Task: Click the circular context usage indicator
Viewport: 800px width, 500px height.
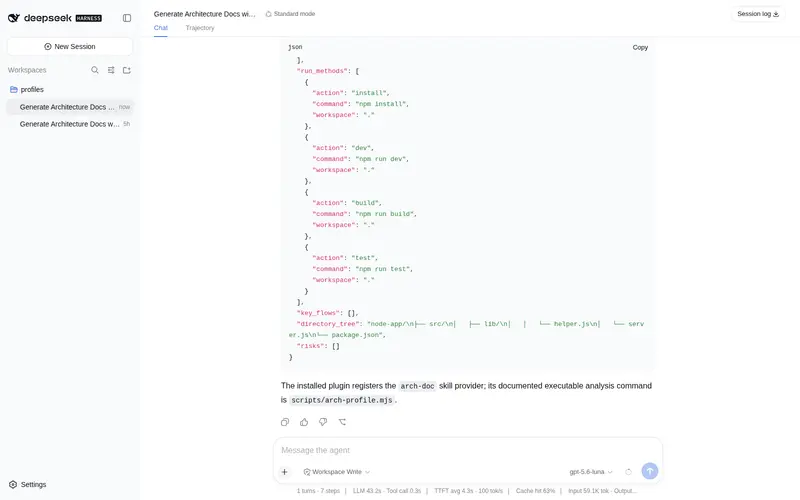Action: tap(629, 472)
